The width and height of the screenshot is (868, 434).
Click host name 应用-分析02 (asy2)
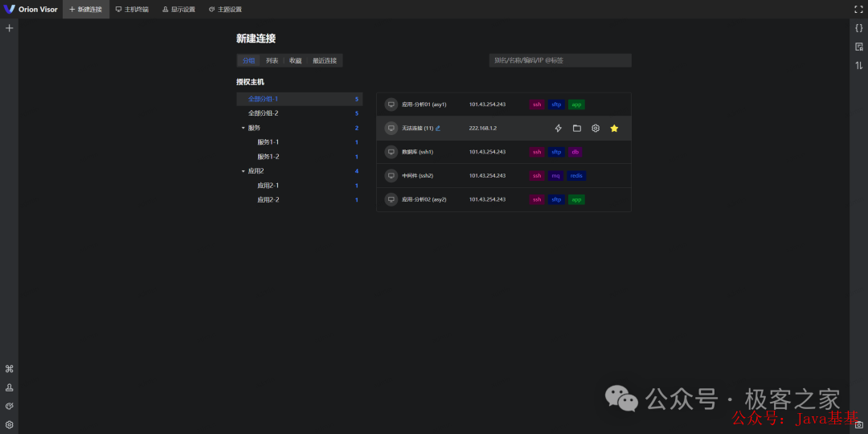424,199
